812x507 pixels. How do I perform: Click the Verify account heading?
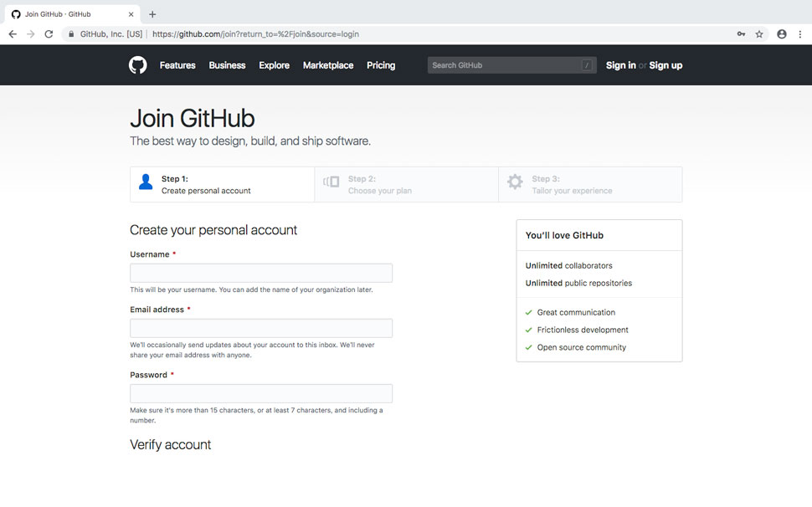[x=171, y=445]
